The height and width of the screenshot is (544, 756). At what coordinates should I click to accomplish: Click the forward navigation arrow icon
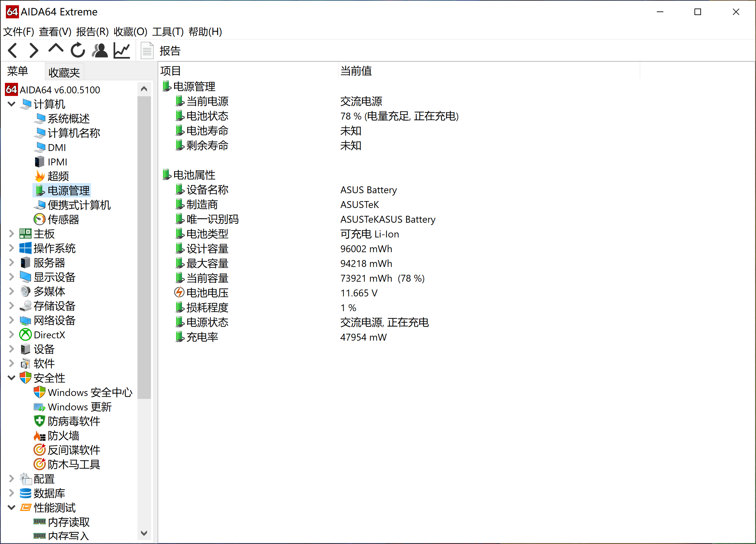point(34,51)
